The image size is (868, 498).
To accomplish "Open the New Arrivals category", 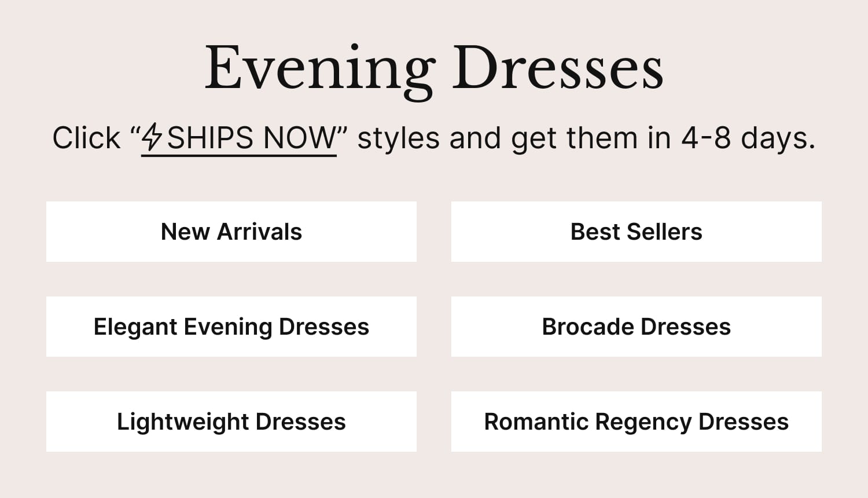I will (231, 232).
